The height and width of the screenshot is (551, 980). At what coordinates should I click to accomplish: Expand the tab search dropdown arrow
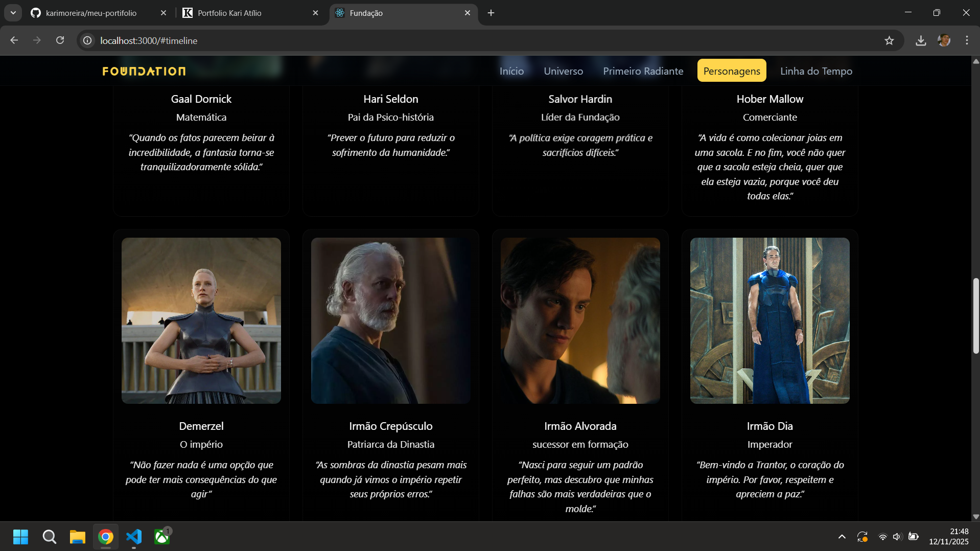[13, 13]
